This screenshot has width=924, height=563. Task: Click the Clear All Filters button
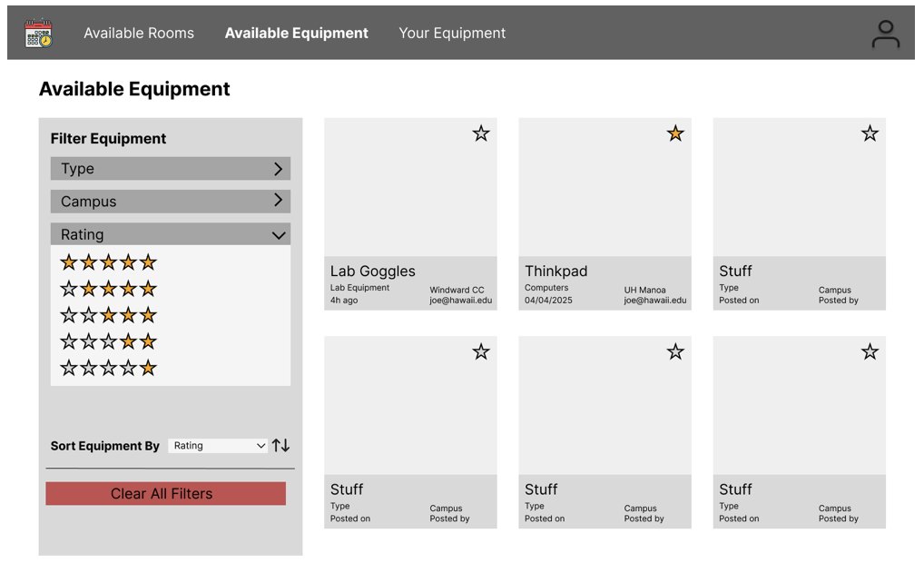click(x=165, y=494)
